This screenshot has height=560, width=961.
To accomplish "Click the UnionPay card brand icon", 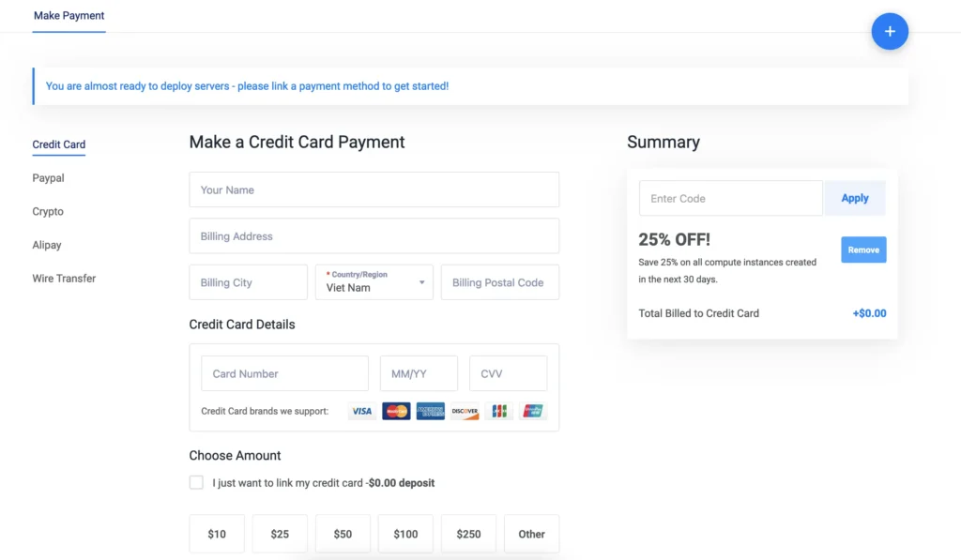I will [x=533, y=411].
